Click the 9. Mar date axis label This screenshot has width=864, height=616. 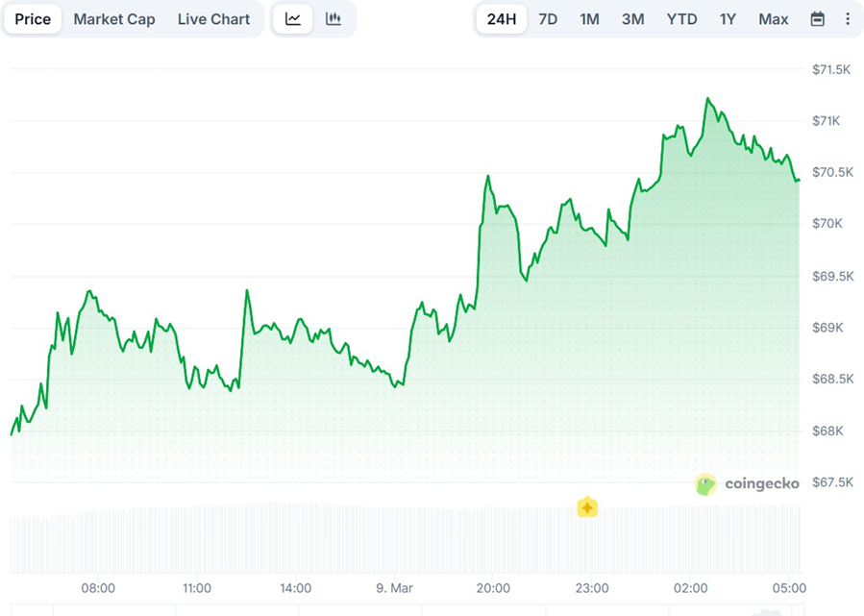(x=394, y=588)
